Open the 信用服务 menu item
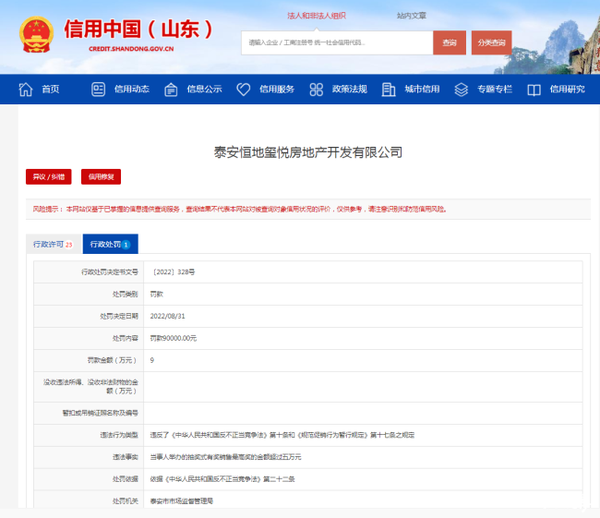This screenshot has width=600, height=518. pos(277,89)
